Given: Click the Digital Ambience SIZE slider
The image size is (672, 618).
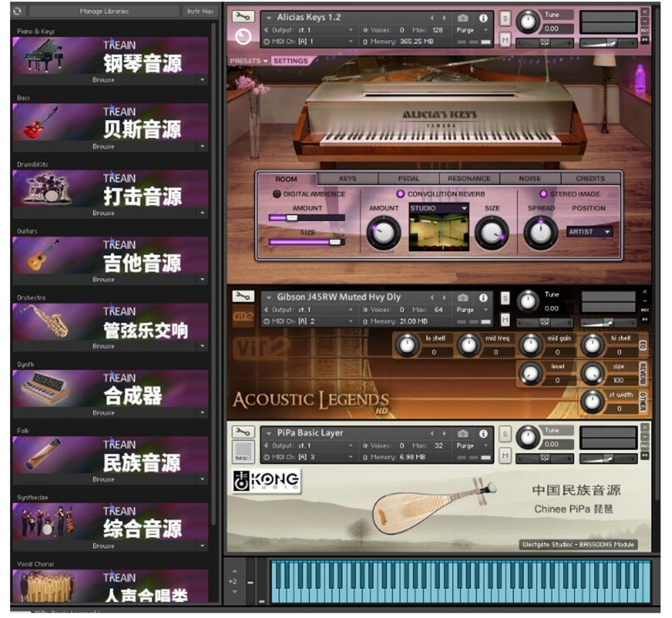Looking at the screenshot, I should tap(307, 242).
